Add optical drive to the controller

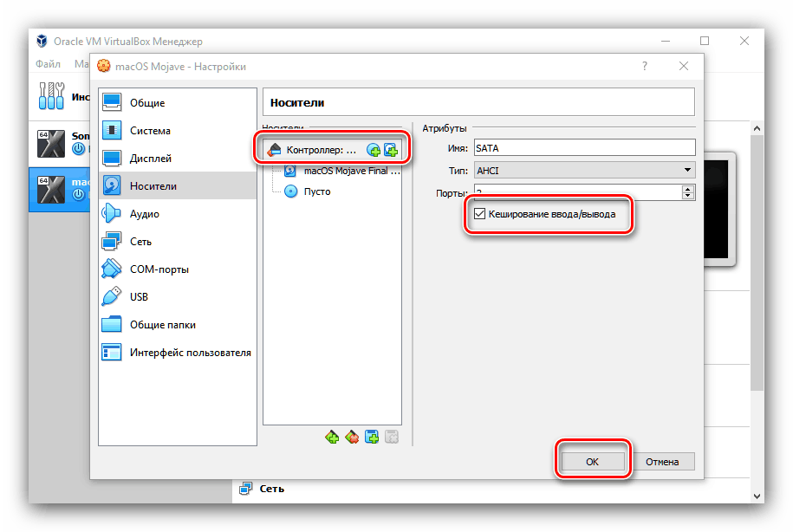(x=374, y=150)
